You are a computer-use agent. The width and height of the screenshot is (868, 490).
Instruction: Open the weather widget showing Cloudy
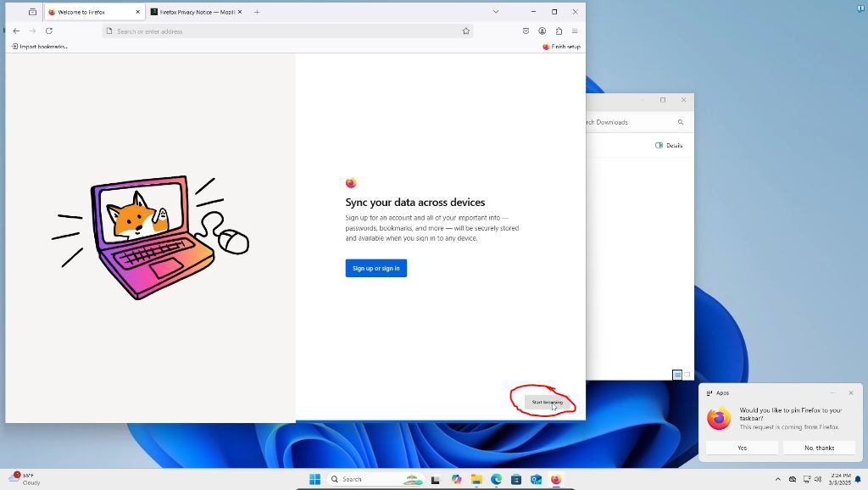coord(25,479)
